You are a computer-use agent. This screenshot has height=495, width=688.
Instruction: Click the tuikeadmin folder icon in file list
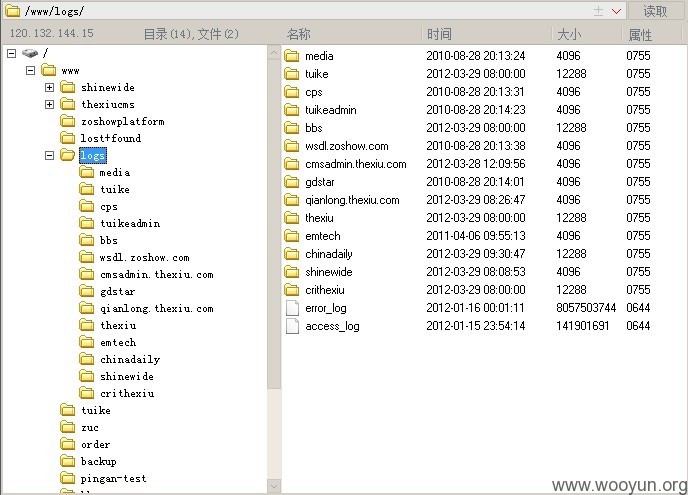point(291,110)
